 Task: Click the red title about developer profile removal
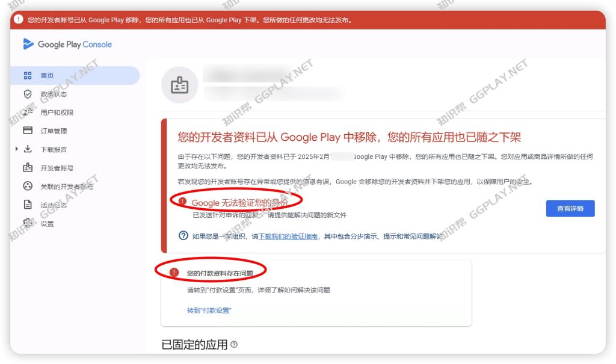[x=350, y=137]
